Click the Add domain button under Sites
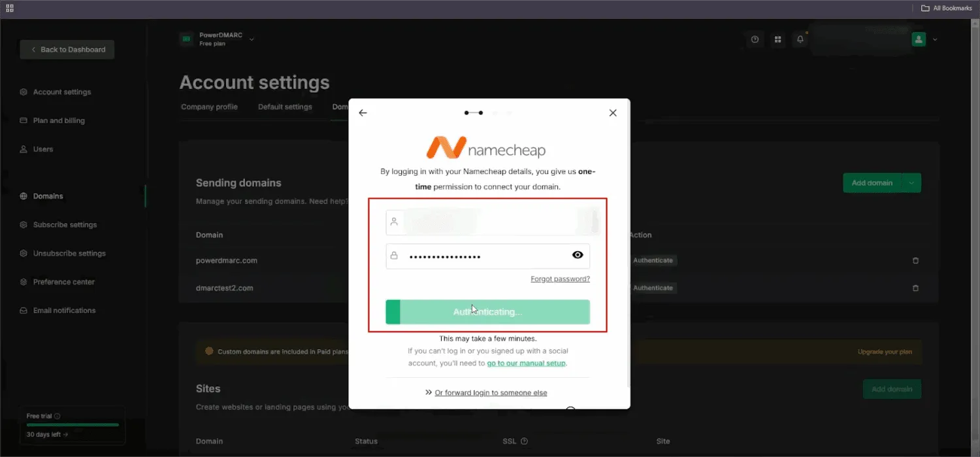Viewport: 980px width, 457px height. tap(892, 389)
